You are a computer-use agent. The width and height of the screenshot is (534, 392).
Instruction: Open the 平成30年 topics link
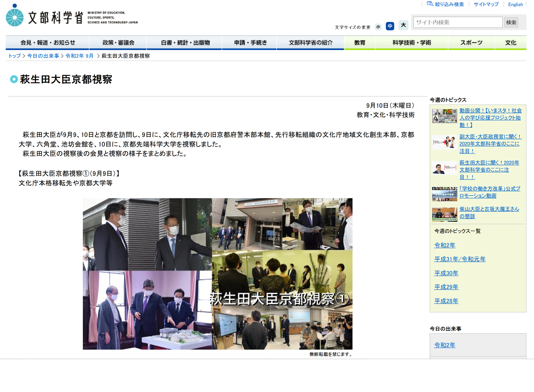click(x=446, y=273)
